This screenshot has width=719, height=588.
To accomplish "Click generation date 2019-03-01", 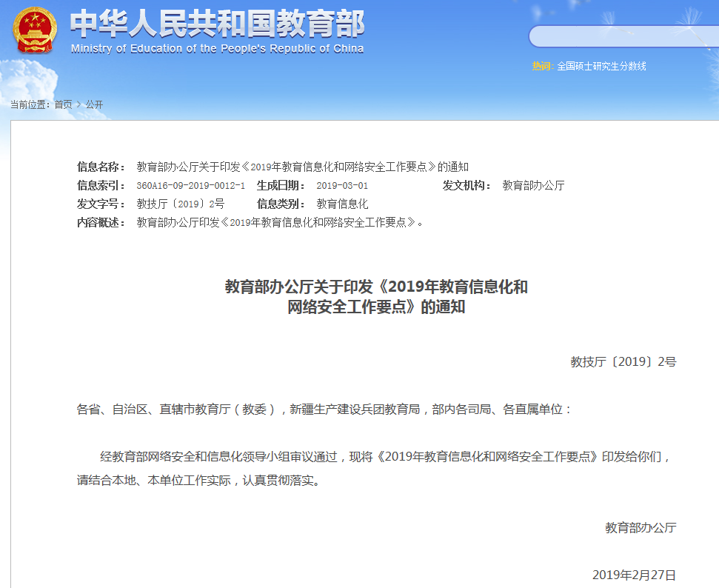I will [x=342, y=186].
